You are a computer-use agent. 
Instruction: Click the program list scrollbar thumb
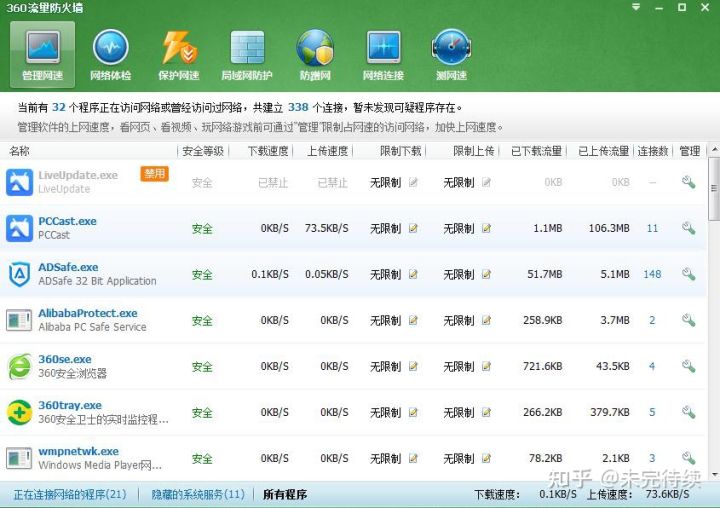714,188
